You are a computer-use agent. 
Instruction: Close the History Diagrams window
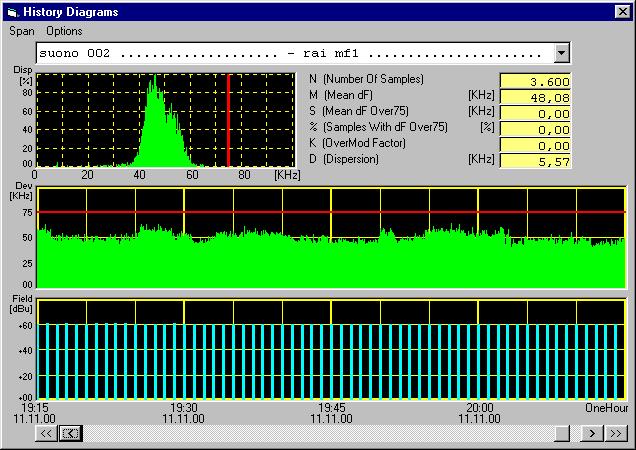(x=622, y=12)
